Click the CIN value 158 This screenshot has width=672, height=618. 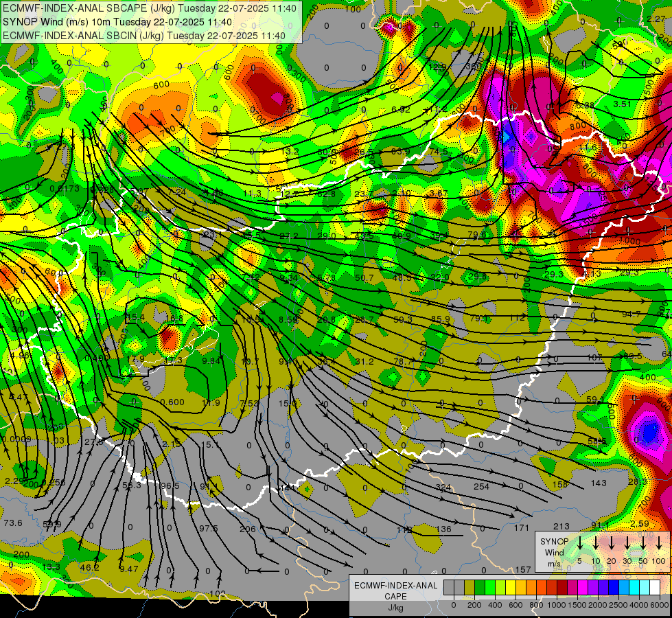tap(560, 485)
